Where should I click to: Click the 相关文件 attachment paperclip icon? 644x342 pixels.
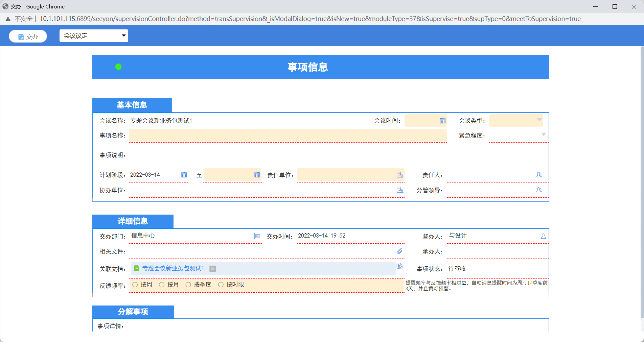click(x=400, y=251)
